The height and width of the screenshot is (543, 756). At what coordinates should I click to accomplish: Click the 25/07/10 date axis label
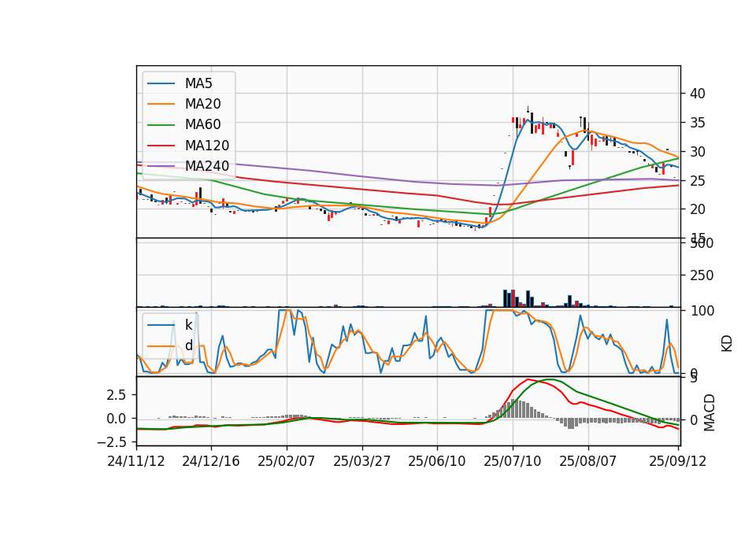click(x=513, y=461)
